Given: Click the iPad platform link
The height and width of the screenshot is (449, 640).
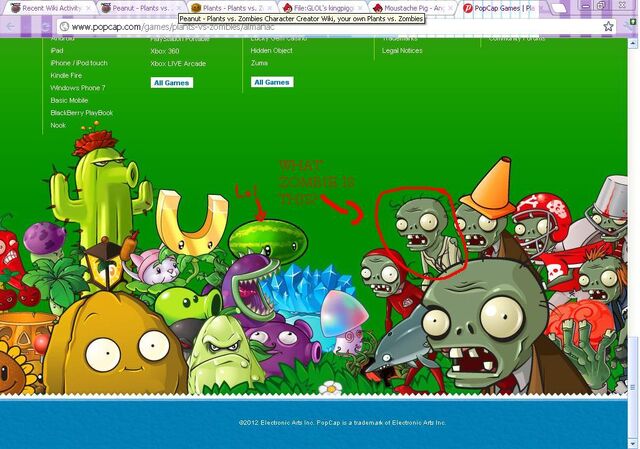Looking at the screenshot, I should pos(57,51).
